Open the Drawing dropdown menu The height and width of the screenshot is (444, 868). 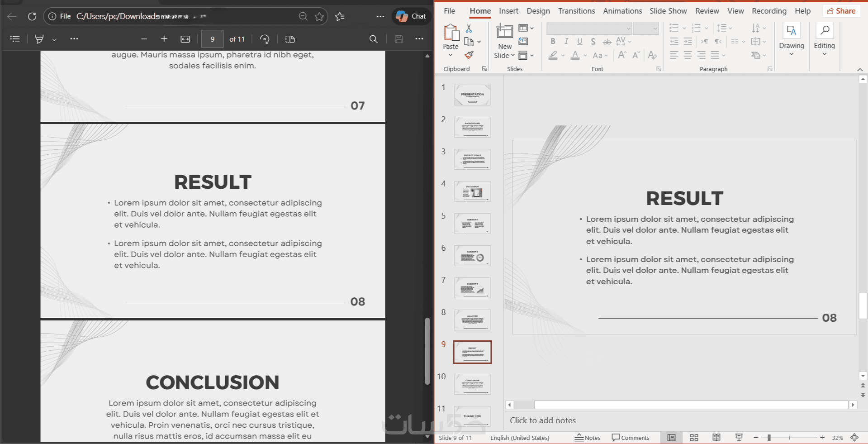point(791,46)
